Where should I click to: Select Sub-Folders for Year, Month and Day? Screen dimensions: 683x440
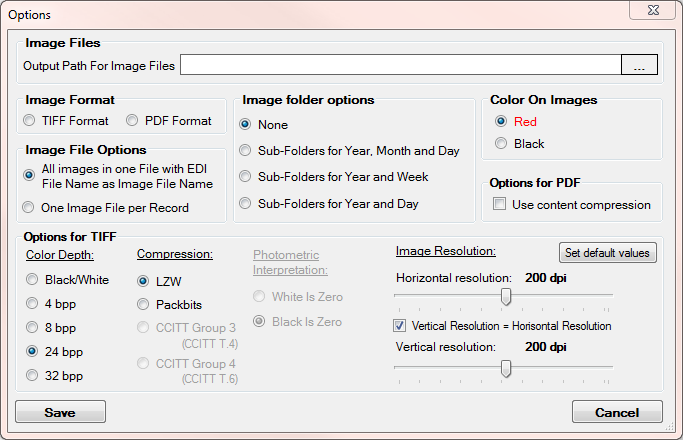[x=245, y=151]
